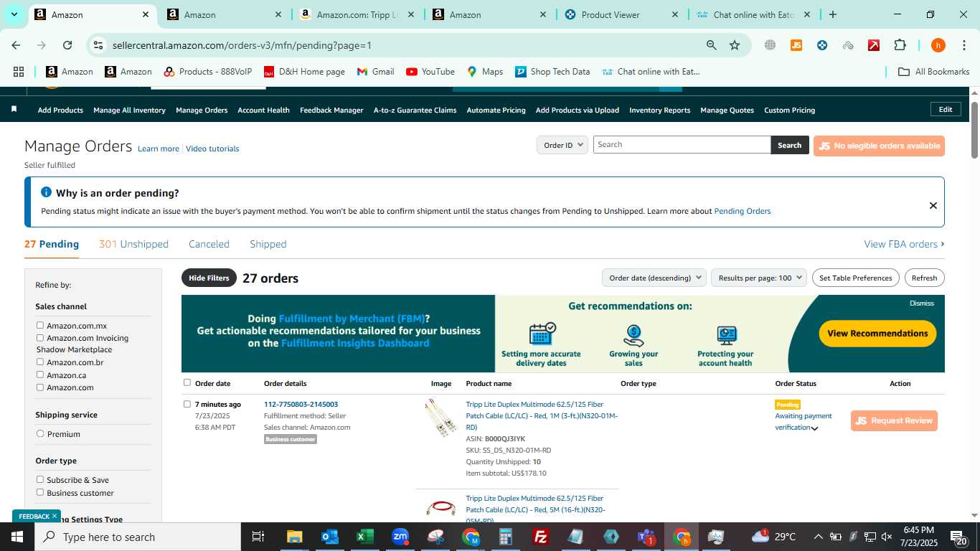Click the black Search button

click(789, 145)
